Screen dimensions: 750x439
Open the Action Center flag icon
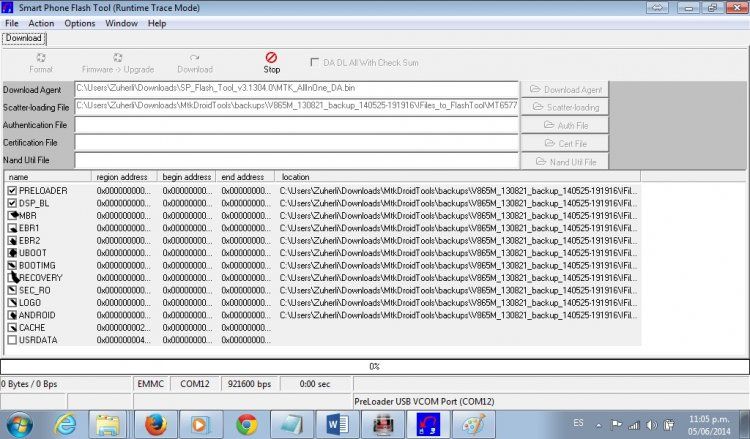coord(617,424)
